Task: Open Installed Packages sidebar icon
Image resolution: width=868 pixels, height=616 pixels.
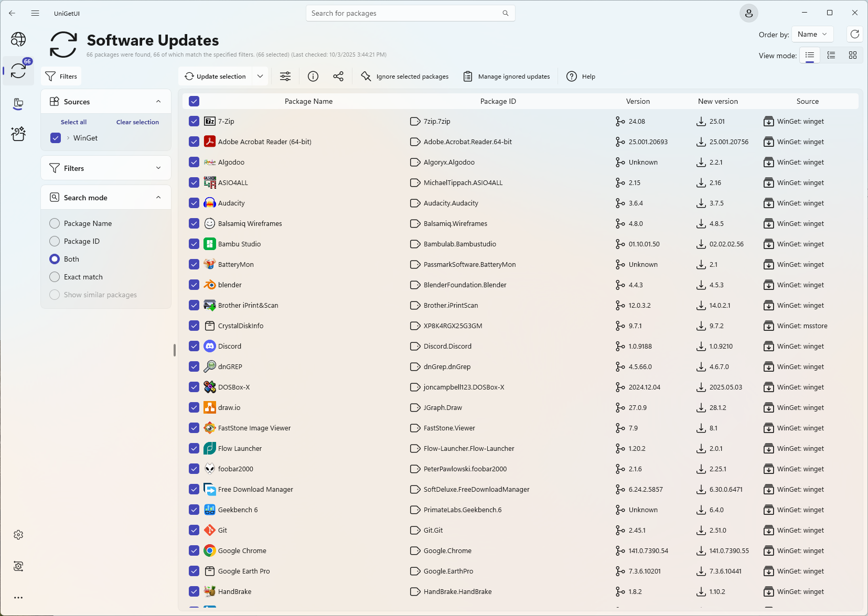Action: 18,103
